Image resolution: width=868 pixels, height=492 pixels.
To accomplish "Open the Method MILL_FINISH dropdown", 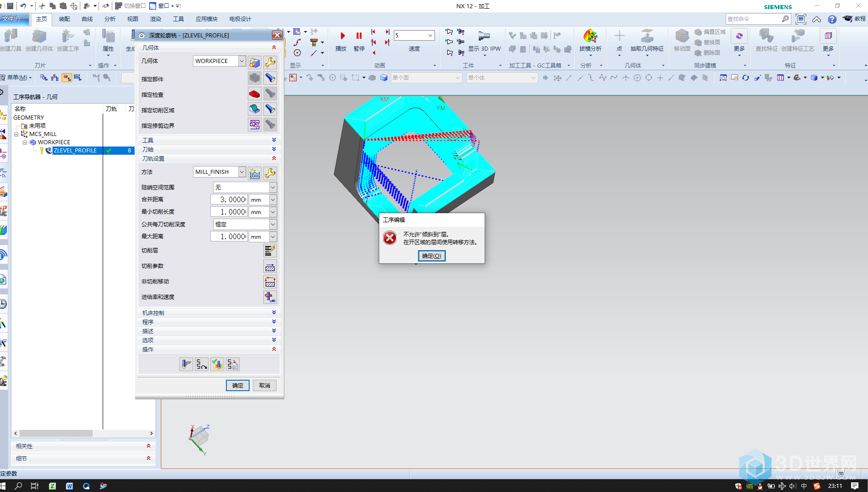I will 242,172.
